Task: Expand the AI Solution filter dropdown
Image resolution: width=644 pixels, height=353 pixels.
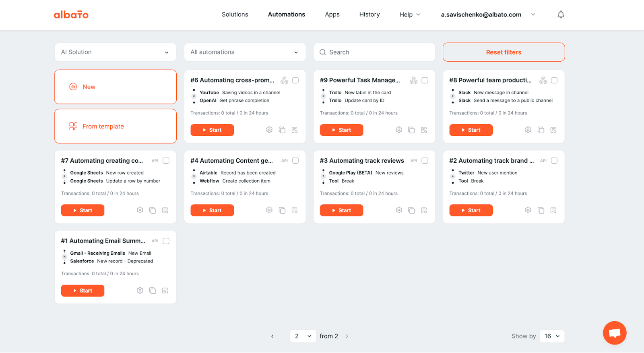Action: pyautogui.click(x=116, y=52)
